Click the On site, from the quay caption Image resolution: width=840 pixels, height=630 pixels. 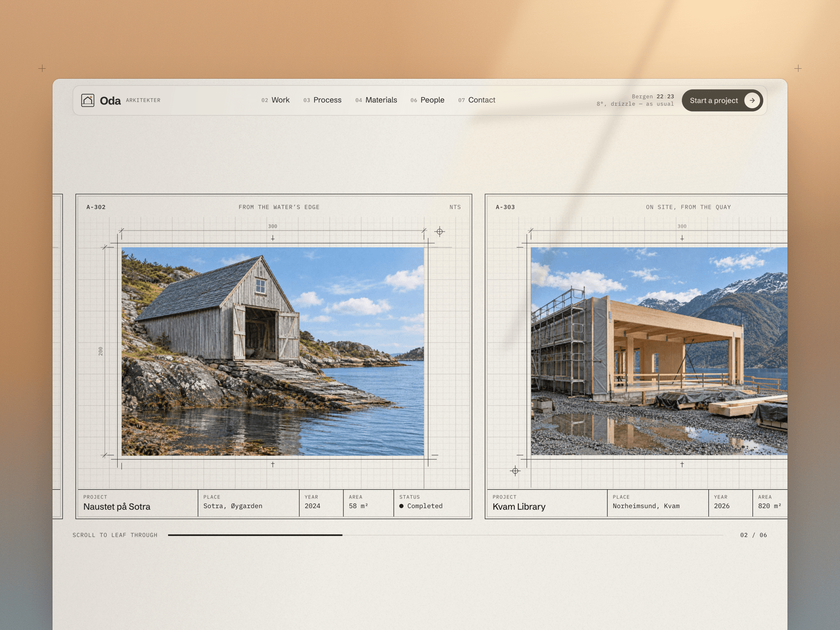coord(688,207)
